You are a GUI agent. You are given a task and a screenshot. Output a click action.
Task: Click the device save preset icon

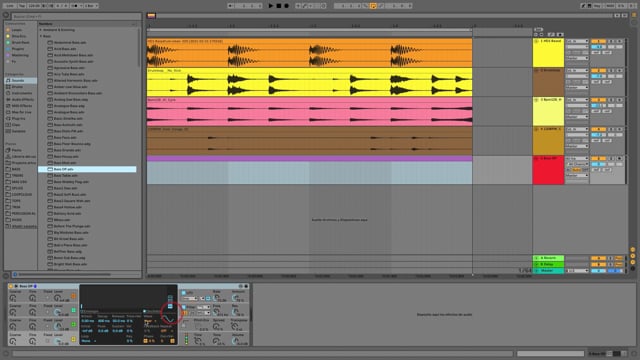(x=246, y=286)
